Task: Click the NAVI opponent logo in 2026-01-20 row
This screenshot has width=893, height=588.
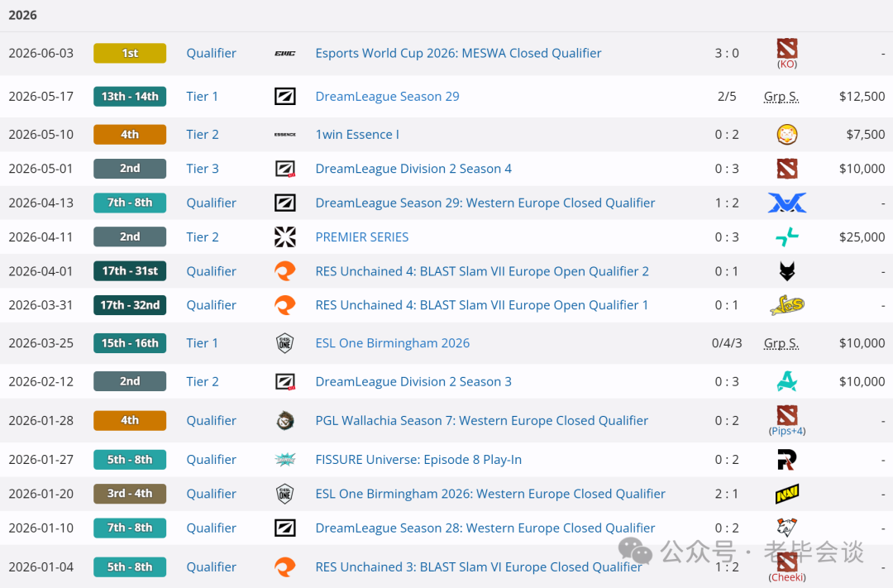Action: (787, 494)
